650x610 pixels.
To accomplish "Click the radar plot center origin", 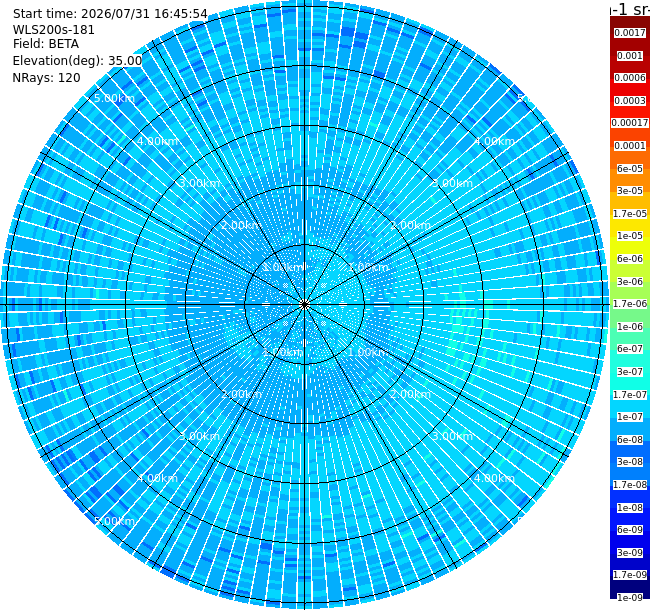I will [305, 305].
